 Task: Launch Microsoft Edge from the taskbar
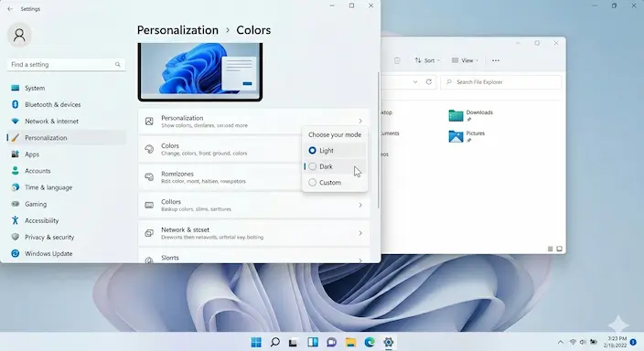[370, 342]
